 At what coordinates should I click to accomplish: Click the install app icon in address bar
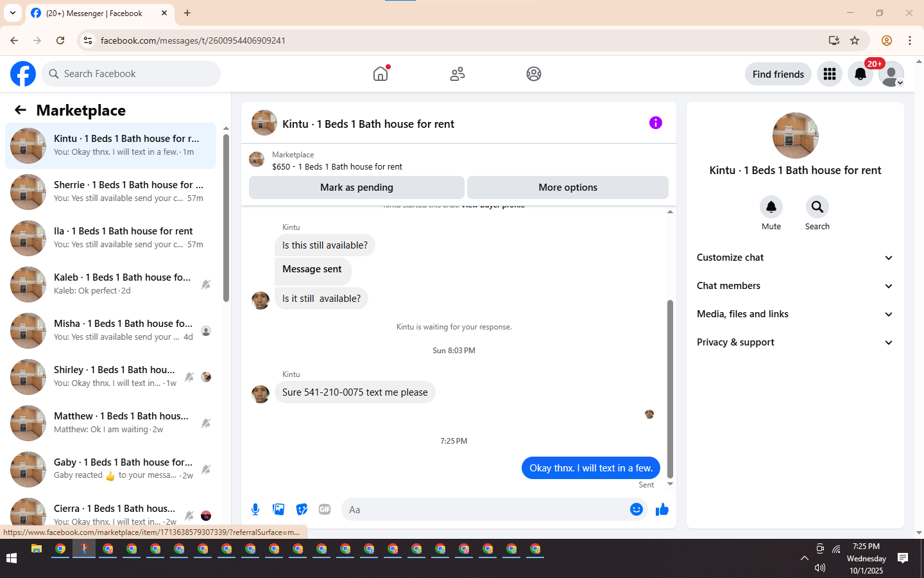[834, 40]
